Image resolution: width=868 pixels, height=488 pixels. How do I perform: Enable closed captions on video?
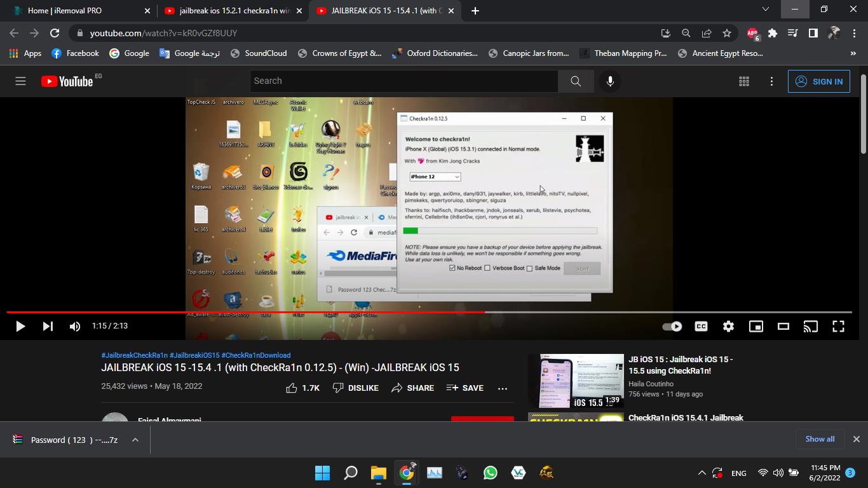pyautogui.click(x=701, y=326)
